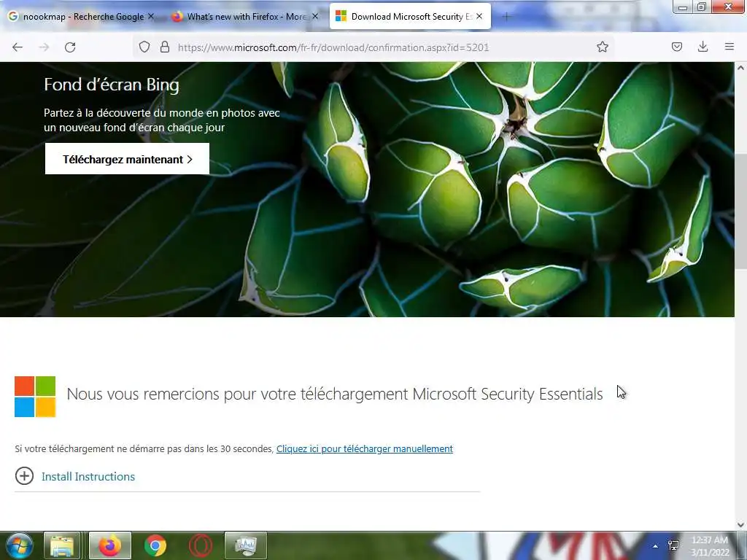This screenshot has width=747, height=560.
Task: Close the noookmap Google tab
Action: pos(151,16)
